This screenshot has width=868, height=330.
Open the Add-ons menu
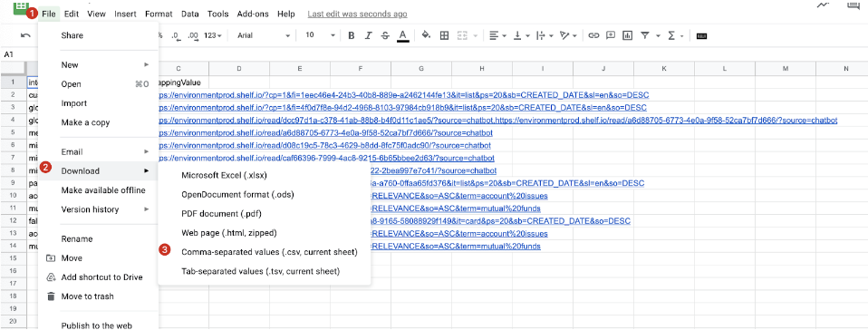pos(254,14)
